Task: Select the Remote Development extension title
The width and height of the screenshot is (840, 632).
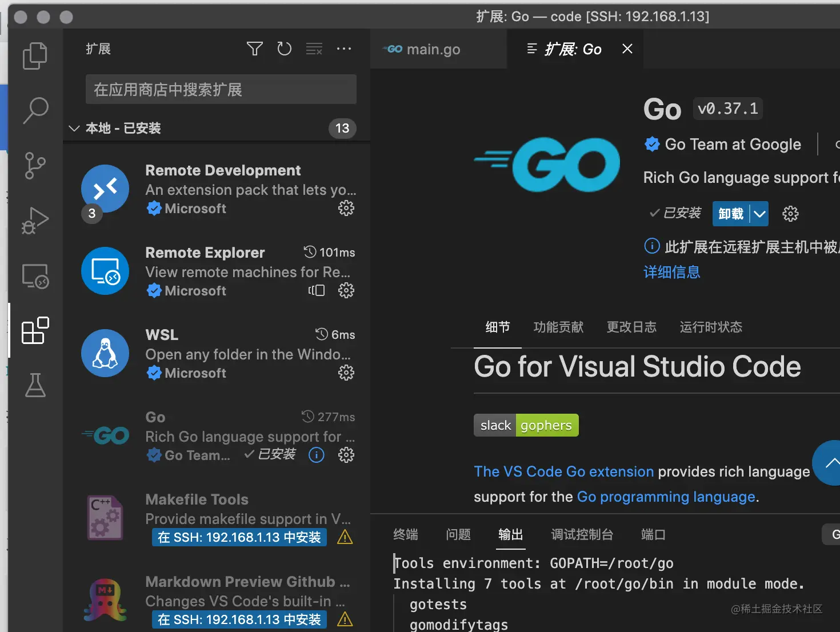Action: (x=223, y=170)
